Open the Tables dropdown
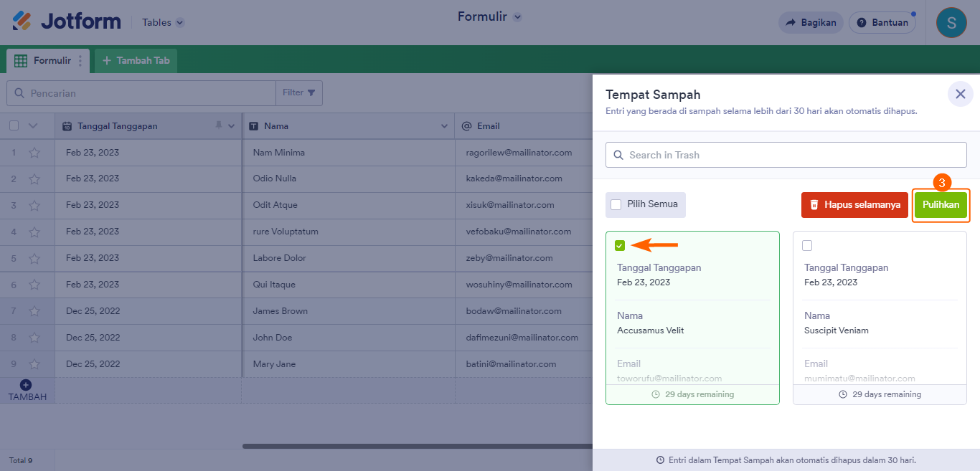This screenshot has height=471, width=980. pyautogui.click(x=163, y=22)
